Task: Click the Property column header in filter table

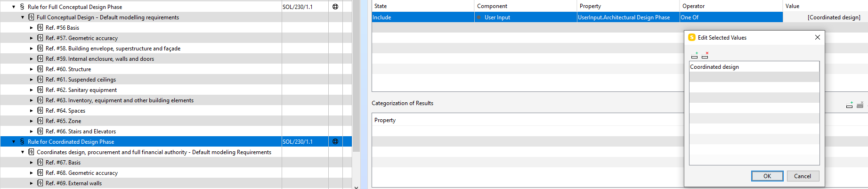Action: coord(628,6)
